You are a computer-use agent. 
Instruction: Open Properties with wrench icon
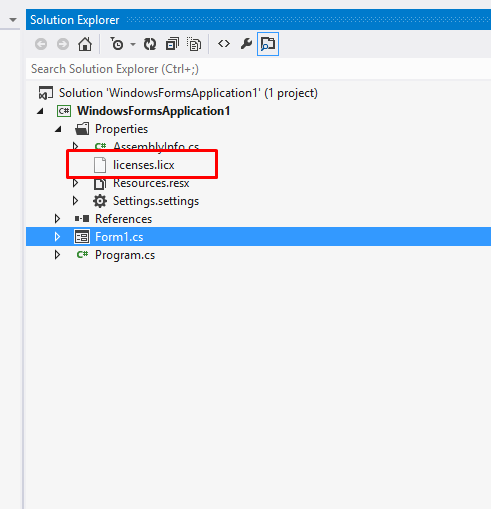246,44
